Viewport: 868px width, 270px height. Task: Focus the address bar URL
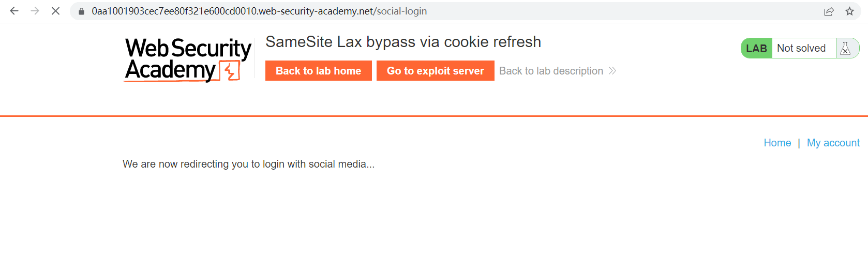[259, 11]
